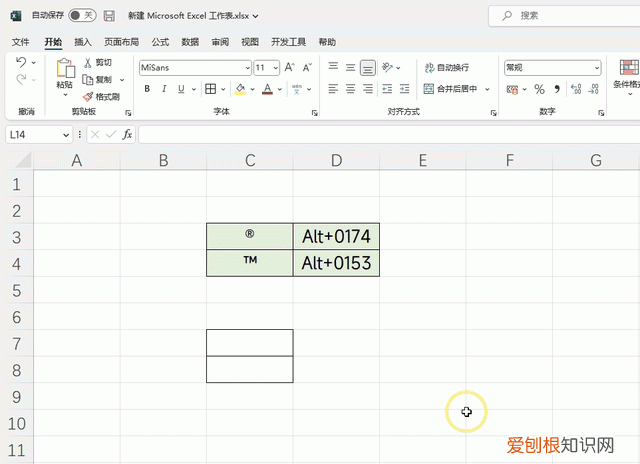Image resolution: width=640 pixels, height=464 pixels.
Task: Click the Borders grid icon
Action: point(211,89)
